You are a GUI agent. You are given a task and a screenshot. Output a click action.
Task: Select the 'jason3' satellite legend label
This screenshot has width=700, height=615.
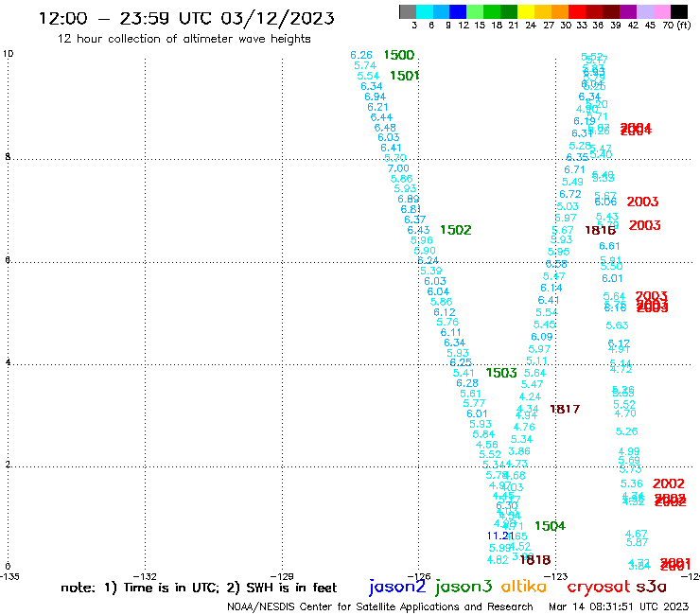(464, 587)
